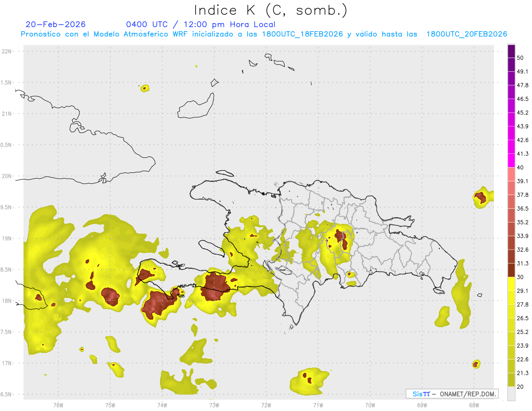The width and height of the screenshot is (532, 411).
Task: Click the initialization time "1800UTC_18FEB2026"
Action: tap(302, 34)
